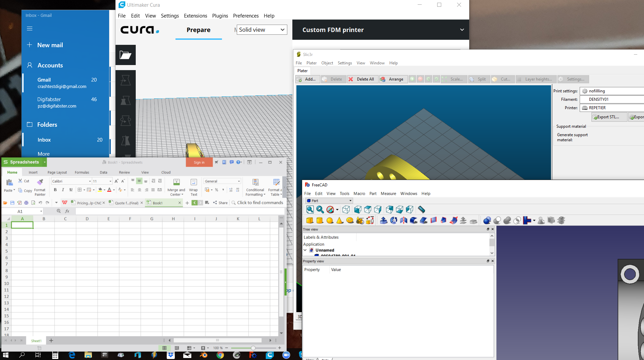Viewport: 644px width, 360px height.
Task: Create a sphere solid in FreeCAD
Action: [x=330, y=220]
